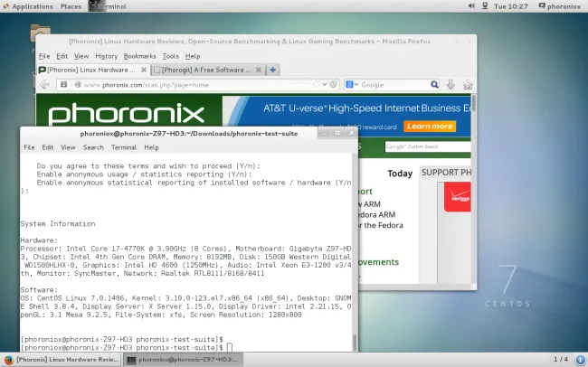The image size is (588, 367).
Task: Open Firefox downloads arrow icon
Action: tap(450, 85)
